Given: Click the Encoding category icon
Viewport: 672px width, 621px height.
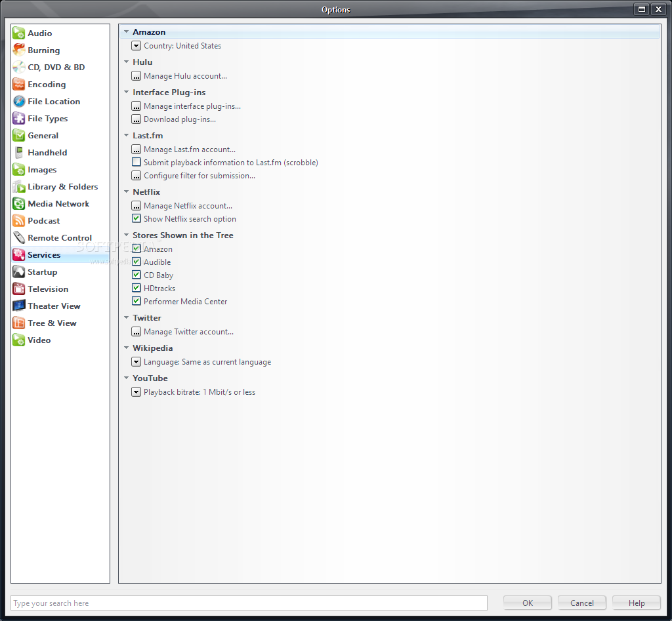Looking at the screenshot, I should point(19,85).
